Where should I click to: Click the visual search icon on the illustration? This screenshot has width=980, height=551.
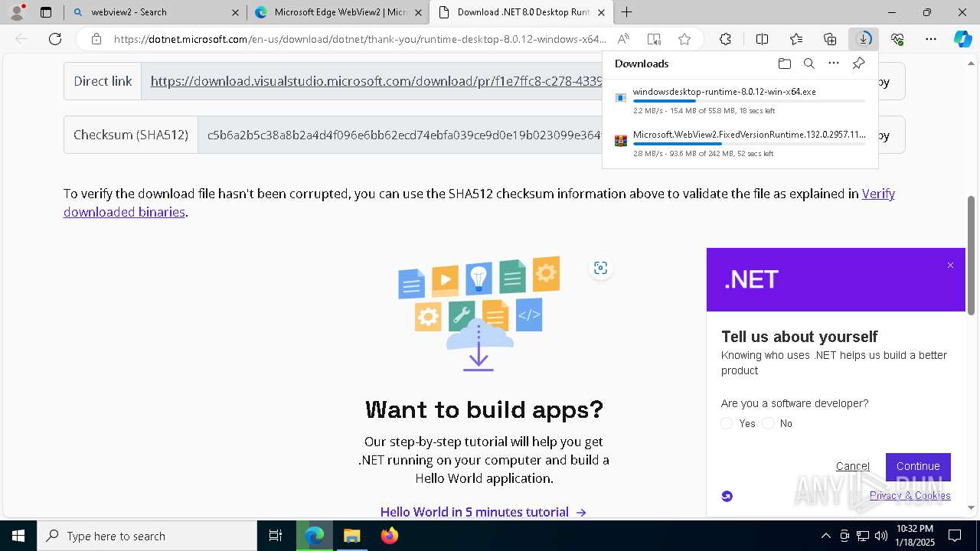coord(600,268)
